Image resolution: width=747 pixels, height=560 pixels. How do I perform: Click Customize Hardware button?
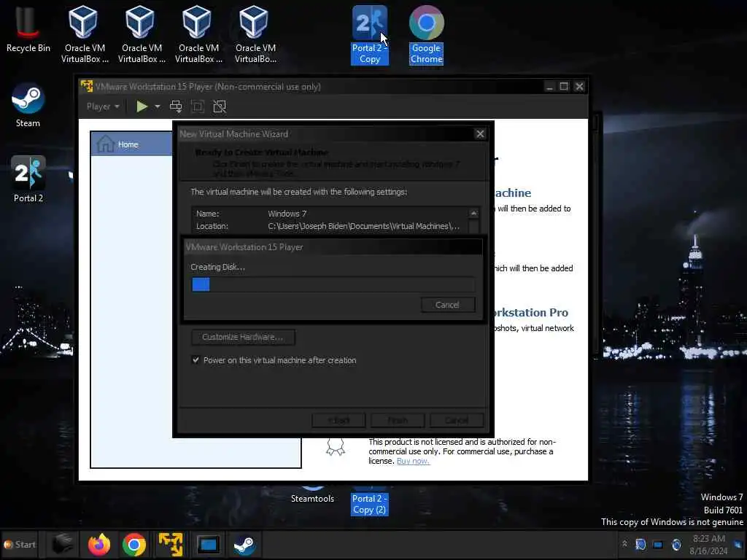[x=243, y=337]
